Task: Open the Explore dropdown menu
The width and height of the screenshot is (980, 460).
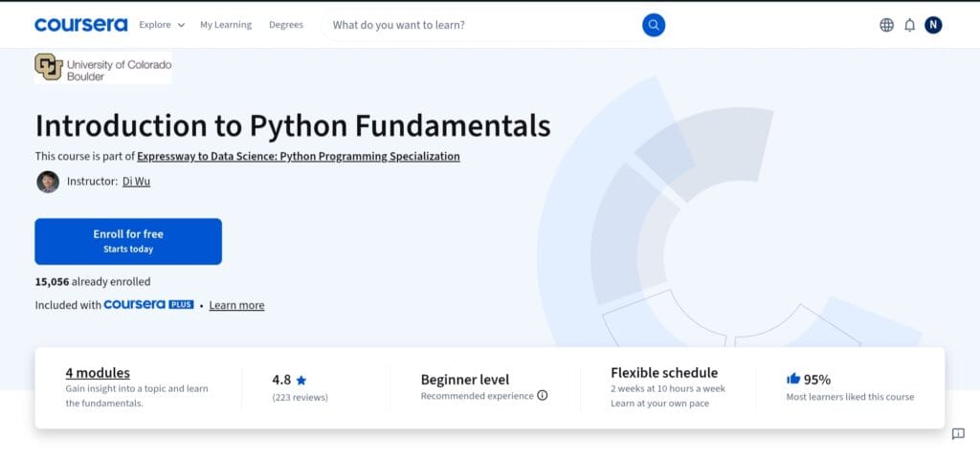Action: (x=162, y=25)
